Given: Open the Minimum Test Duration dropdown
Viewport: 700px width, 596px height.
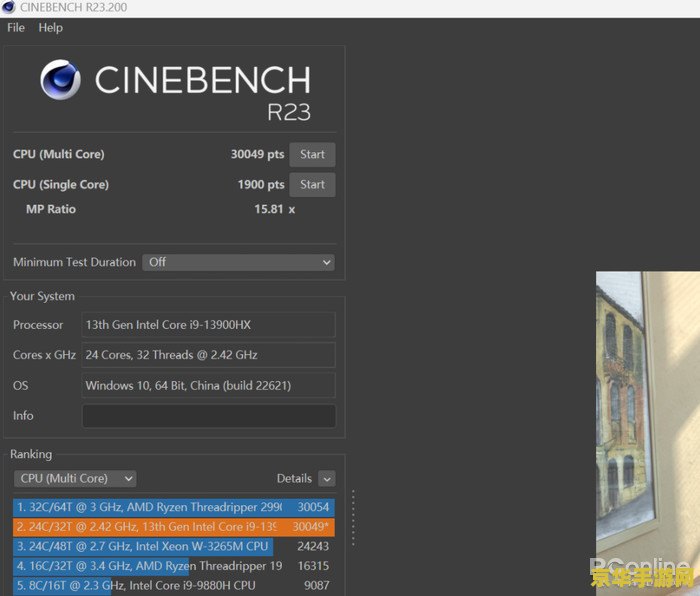Looking at the screenshot, I should tap(238, 262).
